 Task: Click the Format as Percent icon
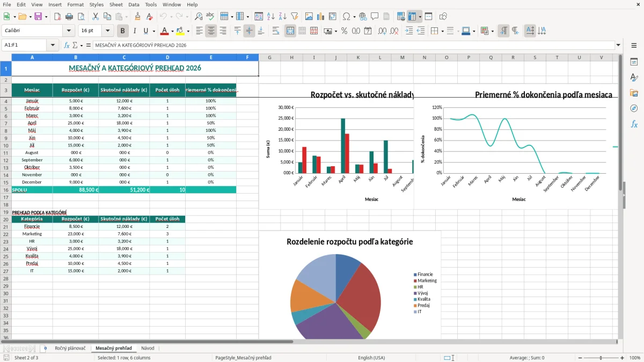coord(344,31)
